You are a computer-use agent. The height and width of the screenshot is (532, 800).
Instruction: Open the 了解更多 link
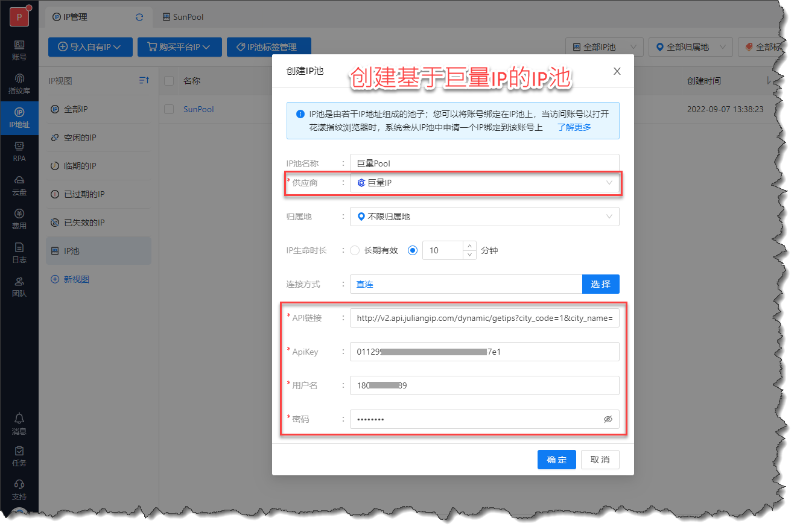pos(574,127)
